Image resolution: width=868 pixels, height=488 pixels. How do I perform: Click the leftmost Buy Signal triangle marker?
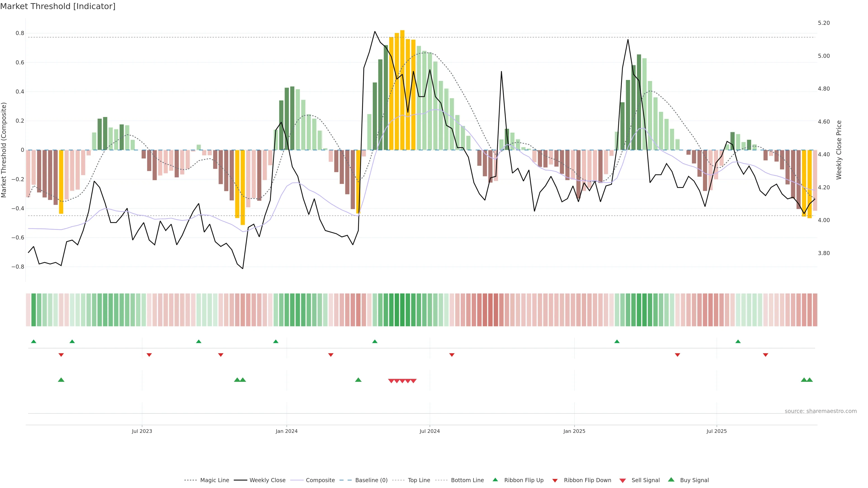click(61, 380)
